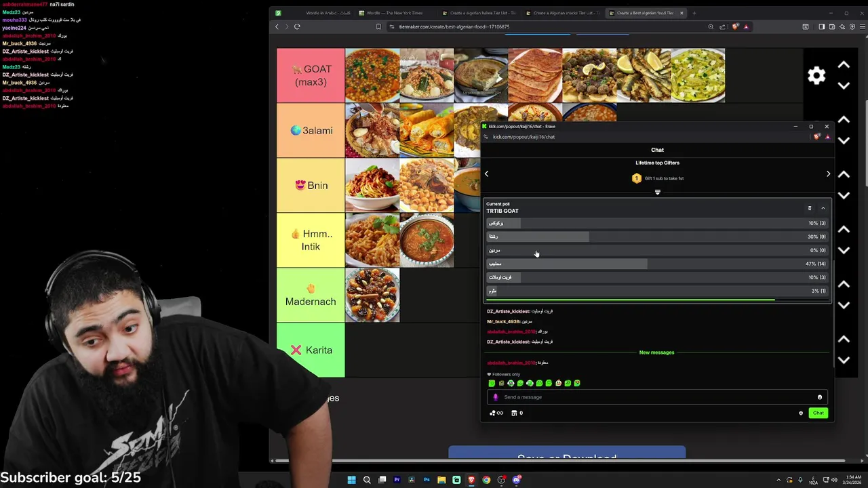Vote for the first 10% (3) poll option

(x=656, y=223)
